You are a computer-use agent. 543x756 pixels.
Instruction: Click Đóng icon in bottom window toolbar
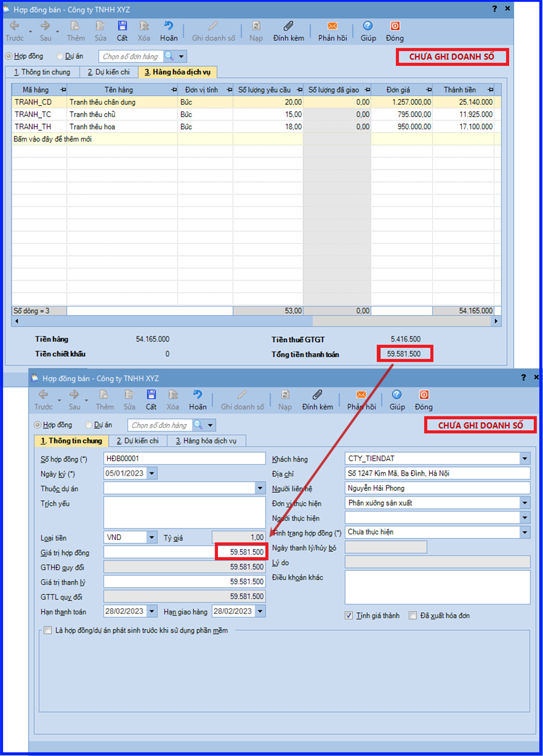(x=424, y=395)
